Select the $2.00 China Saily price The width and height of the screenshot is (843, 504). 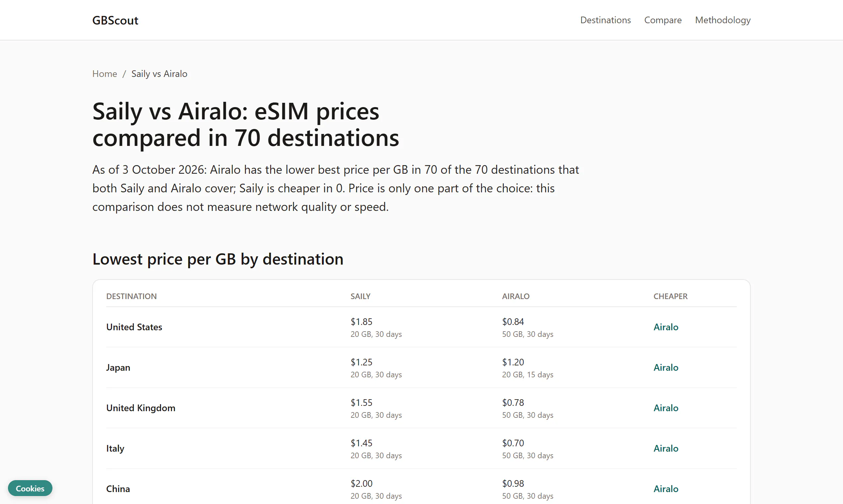click(x=361, y=483)
